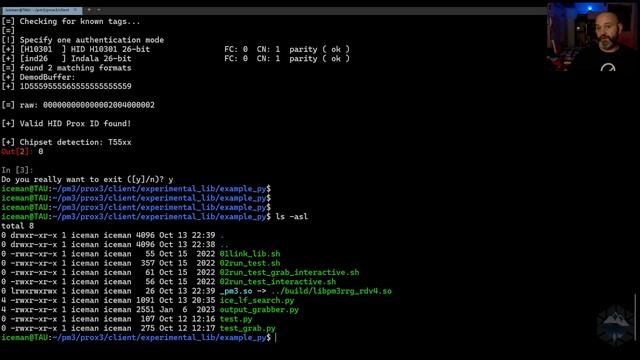The height and width of the screenshot is (360, 640).
Task: Click the 'ls -asl' command text
Action: [x=292, y=217]
